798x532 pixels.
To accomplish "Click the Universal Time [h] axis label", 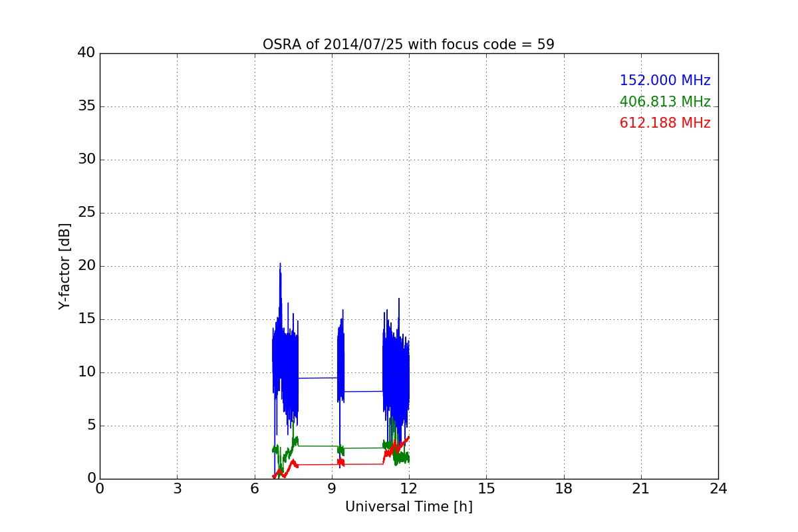I will coord(408,507).
